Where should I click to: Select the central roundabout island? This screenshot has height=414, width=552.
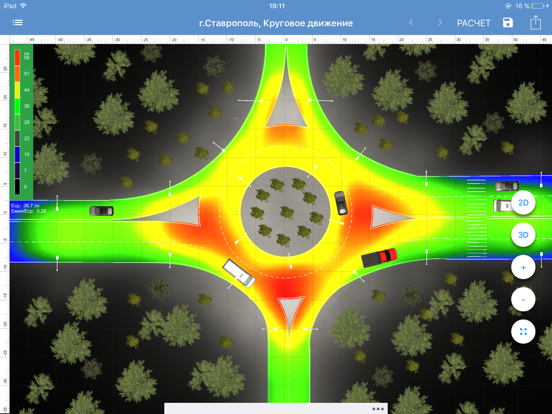click(286, 211)
